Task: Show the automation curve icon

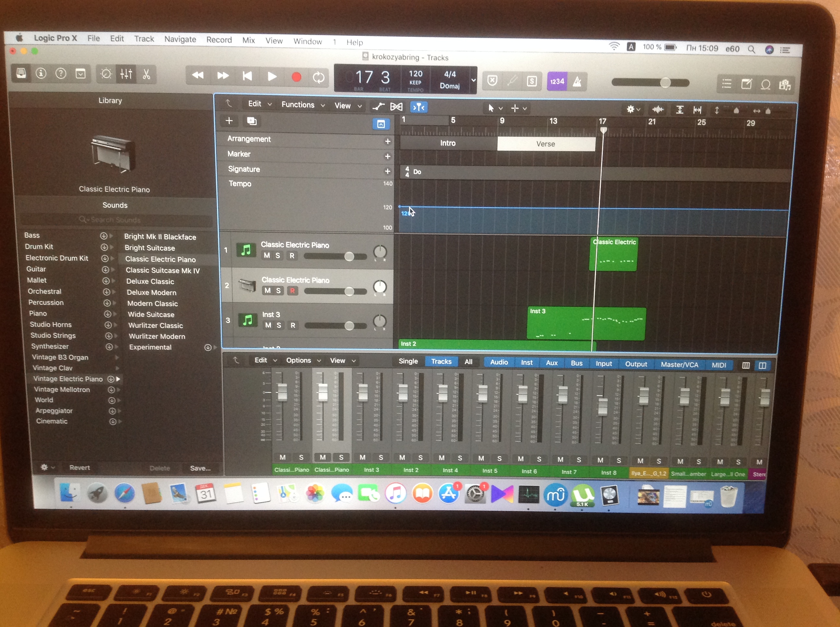Action: click(x=378, y=107)
